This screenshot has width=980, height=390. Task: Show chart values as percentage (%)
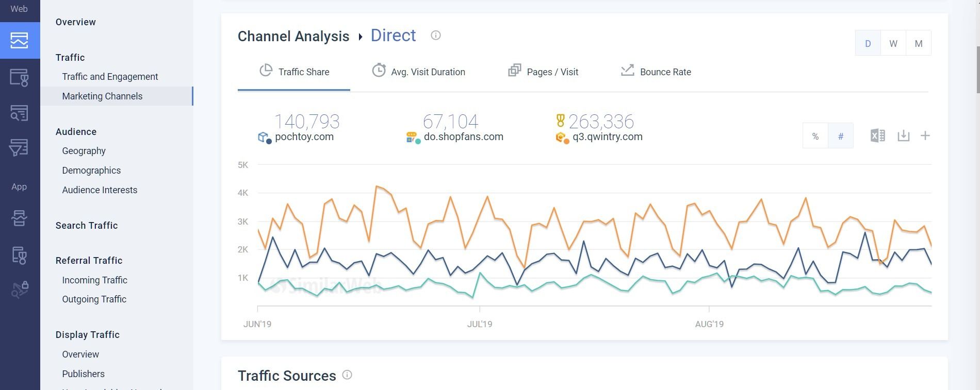coord(815,136)
